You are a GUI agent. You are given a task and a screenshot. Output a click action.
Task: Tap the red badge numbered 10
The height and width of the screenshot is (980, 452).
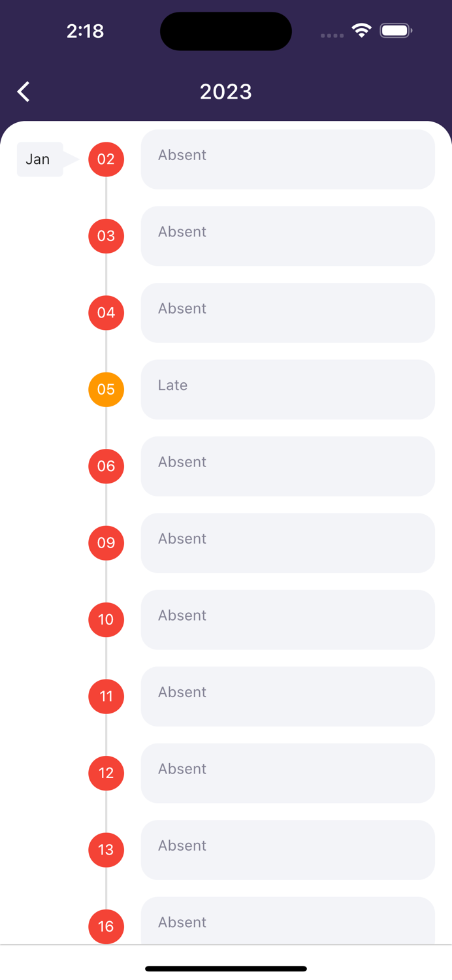pyautogui.click(x=106, y=619)
